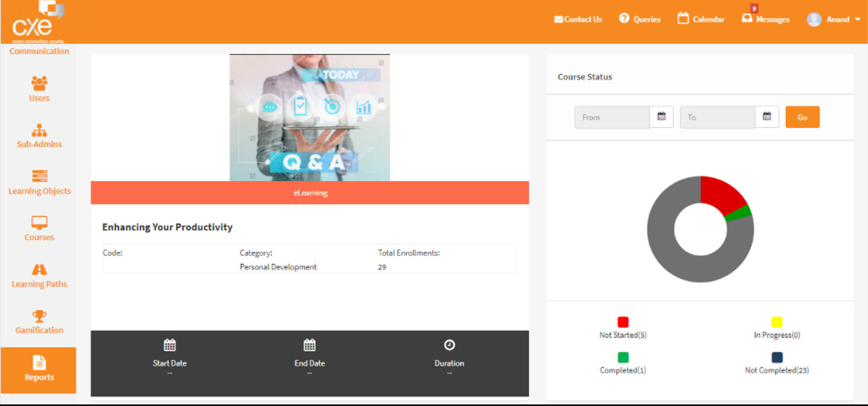Click the red Not Started legend swatch
This screenshot has width=868, height=406.
pos(623,322)
